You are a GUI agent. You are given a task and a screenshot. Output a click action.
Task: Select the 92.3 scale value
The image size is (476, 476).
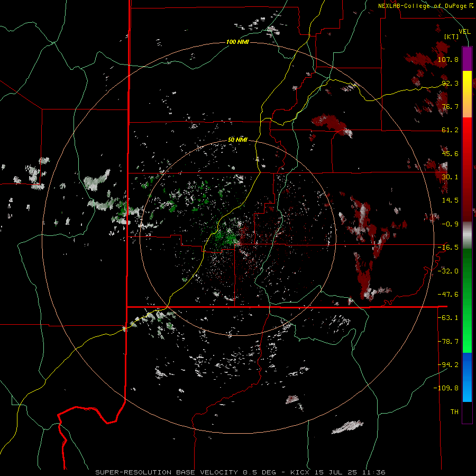coord(450,83)
